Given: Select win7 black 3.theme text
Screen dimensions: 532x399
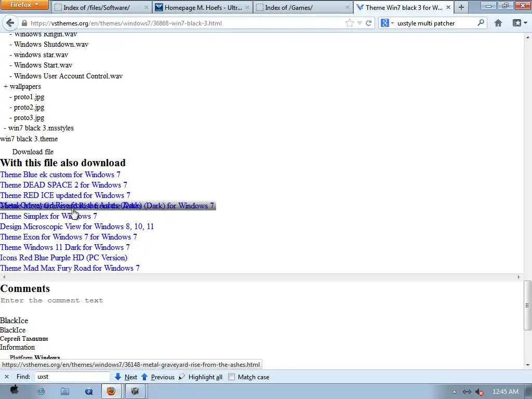Looking at the screenshot, I should pyautogui.click(x=29, y=139).
